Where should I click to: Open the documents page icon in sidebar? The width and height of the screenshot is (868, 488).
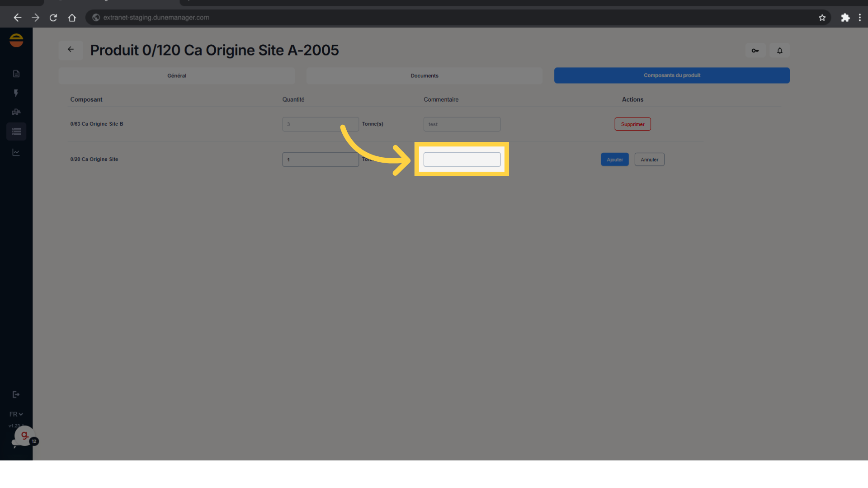pos(16,74)
